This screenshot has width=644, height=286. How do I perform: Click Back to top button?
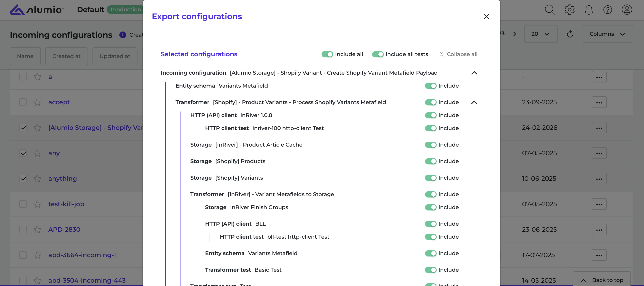pos(601,280)
